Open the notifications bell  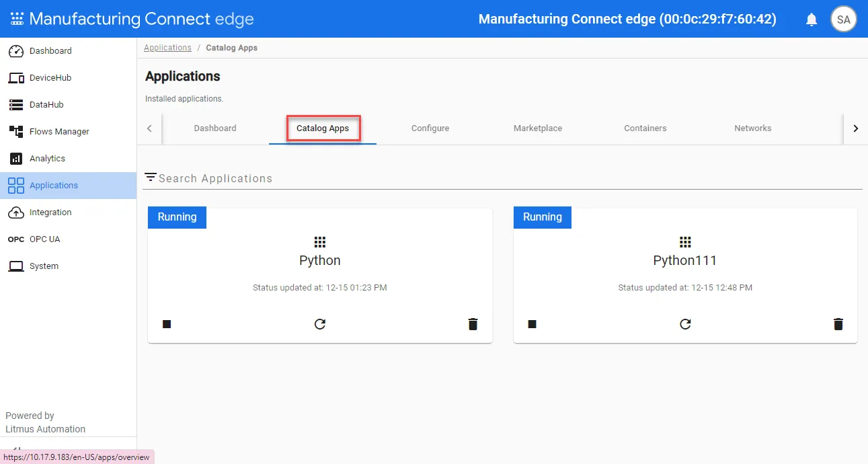(812, 20)
